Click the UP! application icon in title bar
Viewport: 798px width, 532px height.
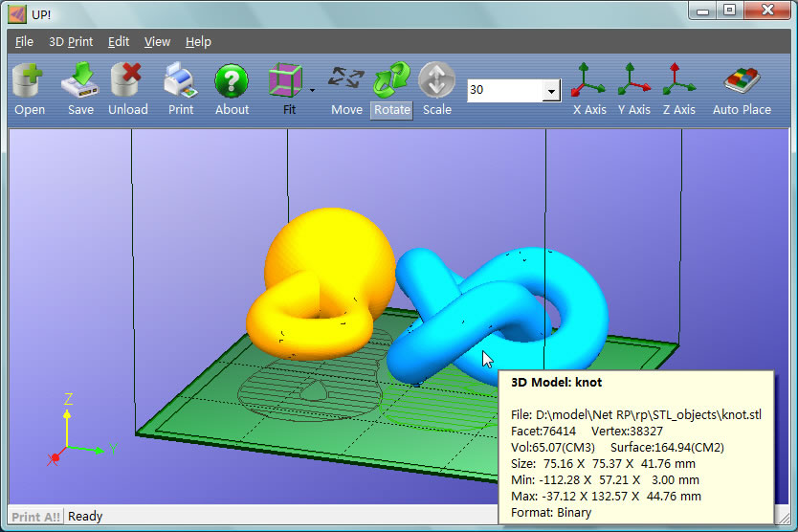tap(17, 13)
